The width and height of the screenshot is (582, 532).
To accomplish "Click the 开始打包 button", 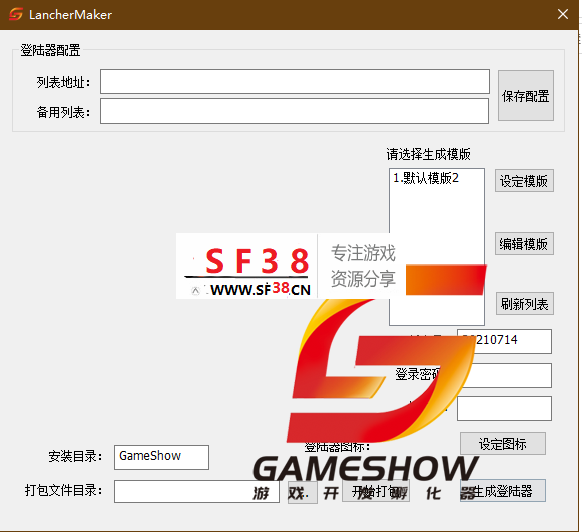I will [x=376, y=491].
